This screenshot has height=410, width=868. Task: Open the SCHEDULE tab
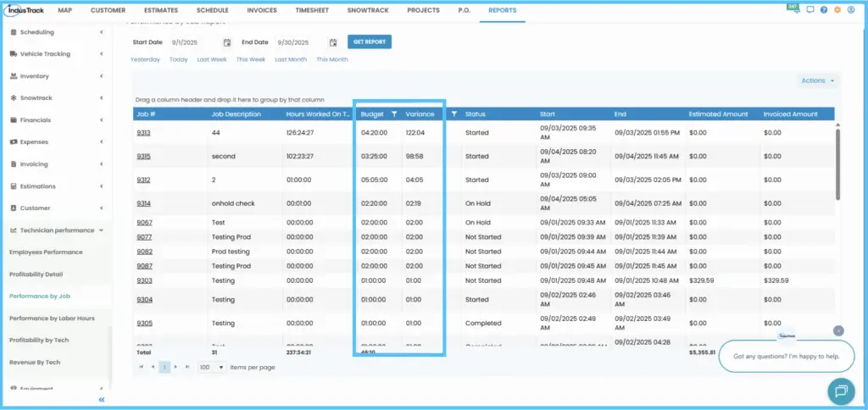coord(213,10)
